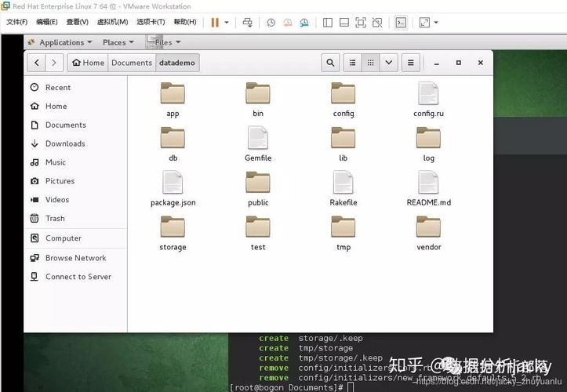The width and height of the screenshot is (567, 392).
Task: Open Pictures in sidebar
Action: click(76, 181)
